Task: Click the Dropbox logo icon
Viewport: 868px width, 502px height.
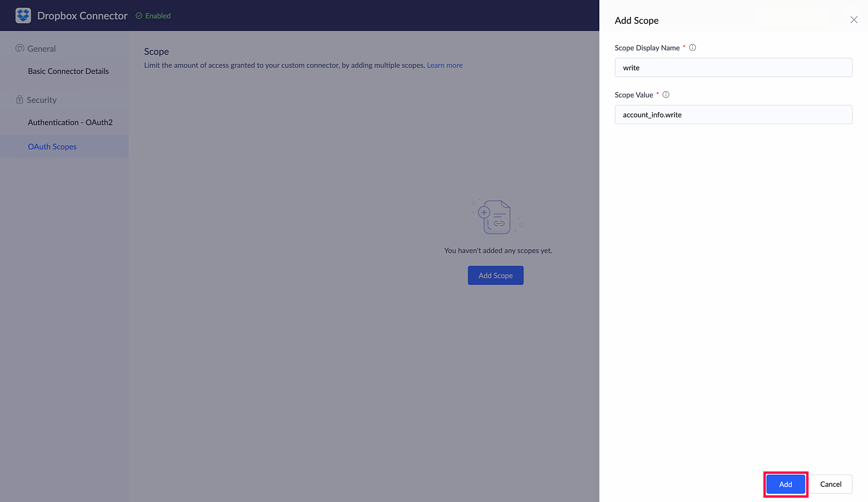Action: coord(23,16)
